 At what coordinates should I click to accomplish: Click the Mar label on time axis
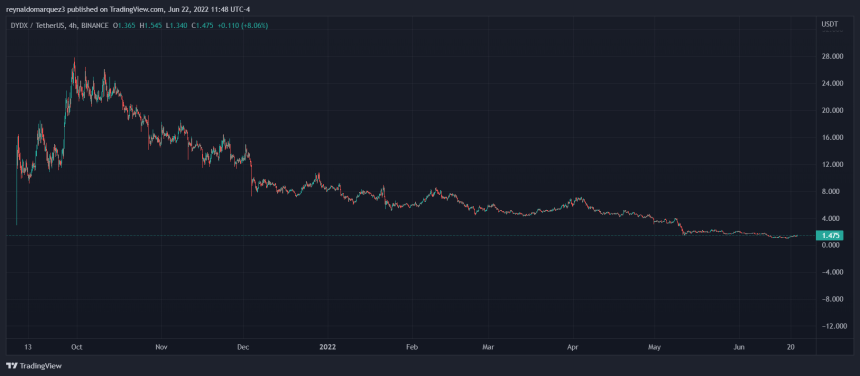[x=488, y=347]
